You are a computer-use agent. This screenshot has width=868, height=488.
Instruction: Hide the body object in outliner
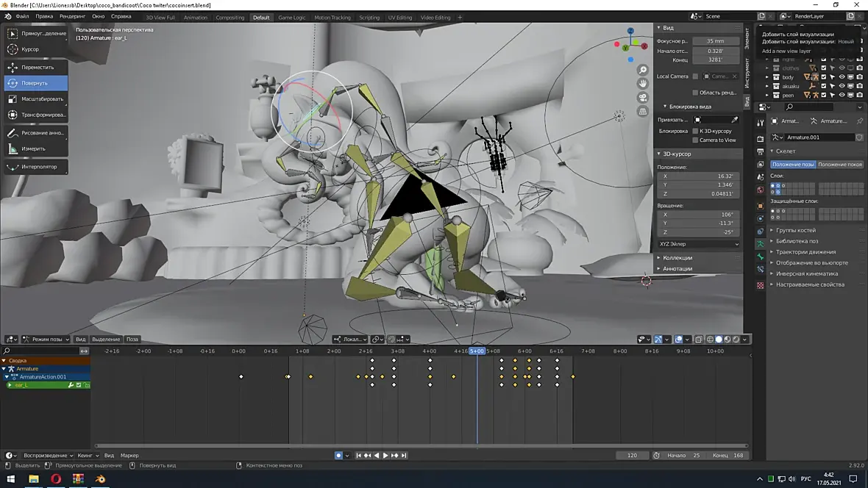click(x=842, y=77)
